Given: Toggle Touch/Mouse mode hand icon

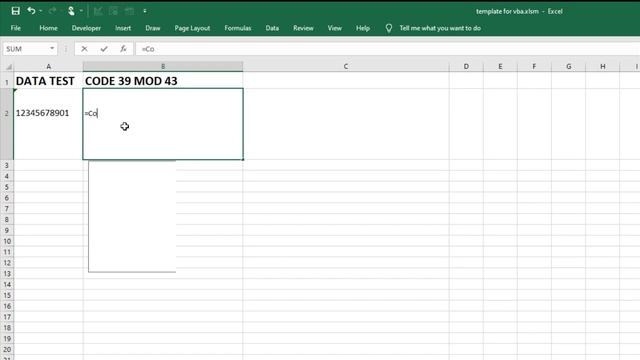Looking at the screenshot, I should (71, 11).
